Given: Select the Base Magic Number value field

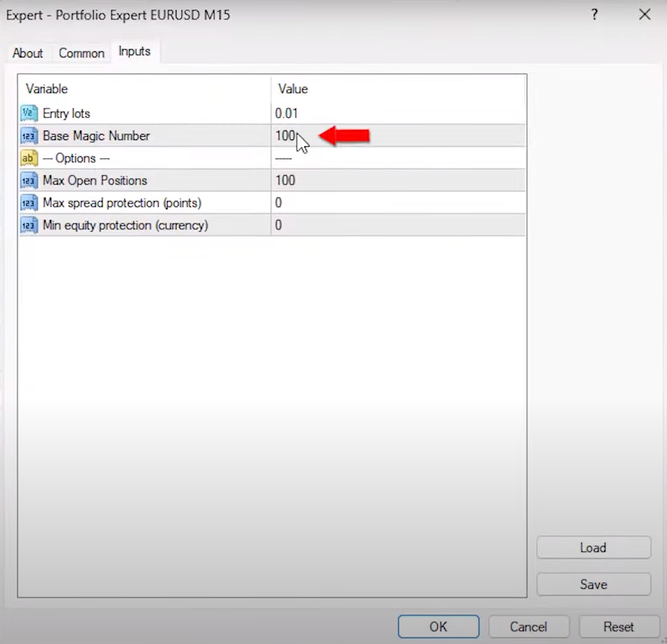Looking at the screenshot, I should [x=397, y=136].
